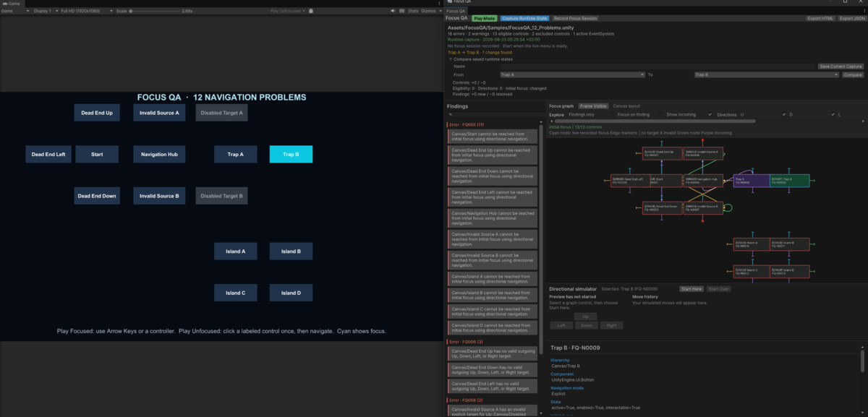868x417 pixels.
Task: Click the Findings search field
Action: 496,114
